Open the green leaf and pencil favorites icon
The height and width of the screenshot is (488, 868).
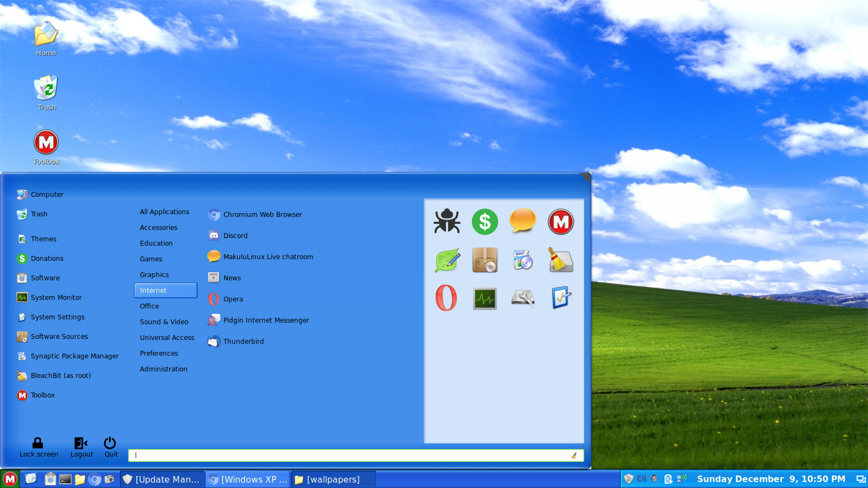(x=447, y=260)
